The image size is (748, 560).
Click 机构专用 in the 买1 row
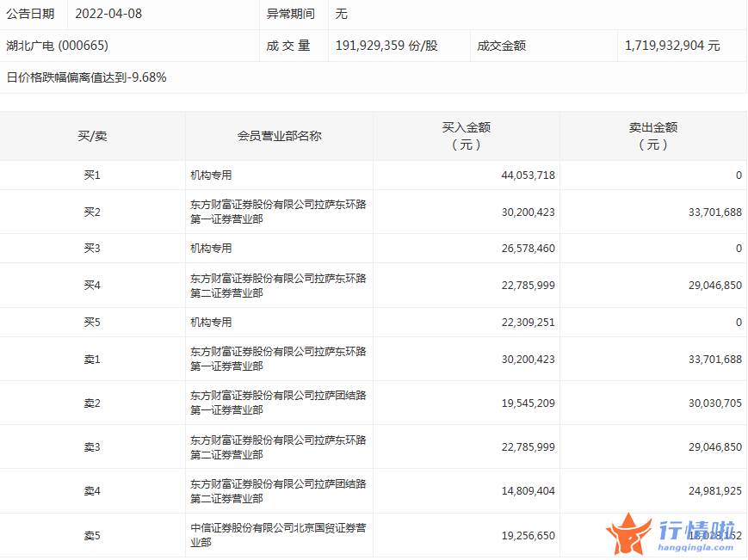pyautogui.click(x=211, y=175)
